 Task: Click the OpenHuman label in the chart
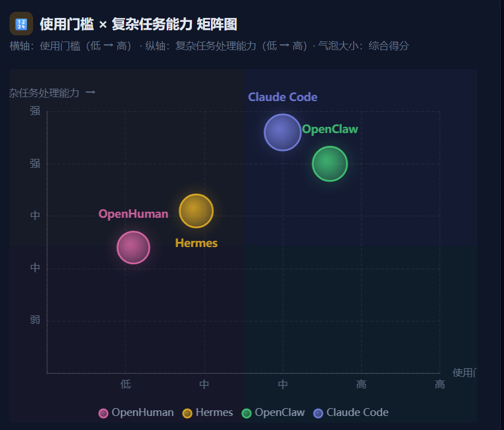click(x=133, y=214)
